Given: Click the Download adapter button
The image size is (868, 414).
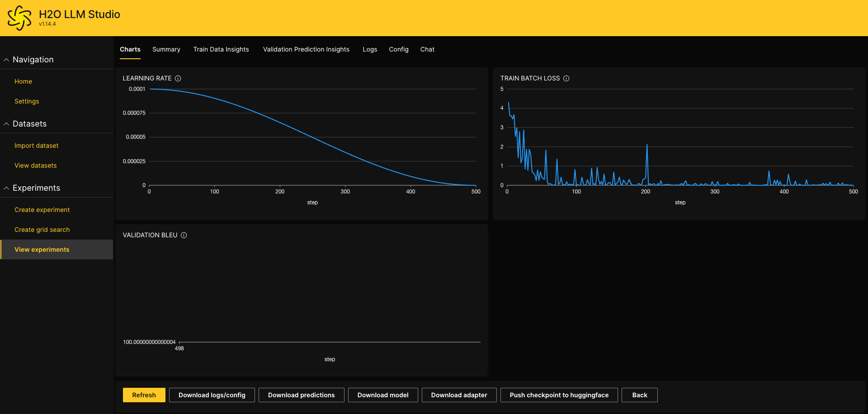Looking at the screenshot, I should pos(459,395).
